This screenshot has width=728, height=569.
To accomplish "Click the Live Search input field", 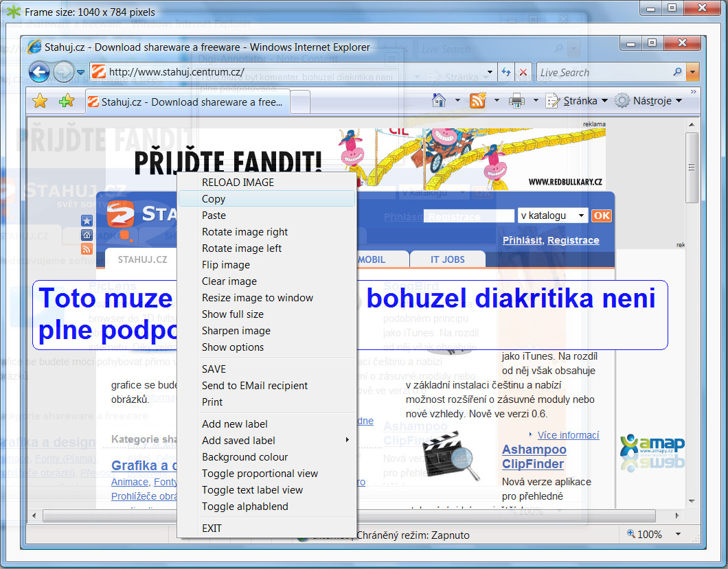I will click(604, 72).
